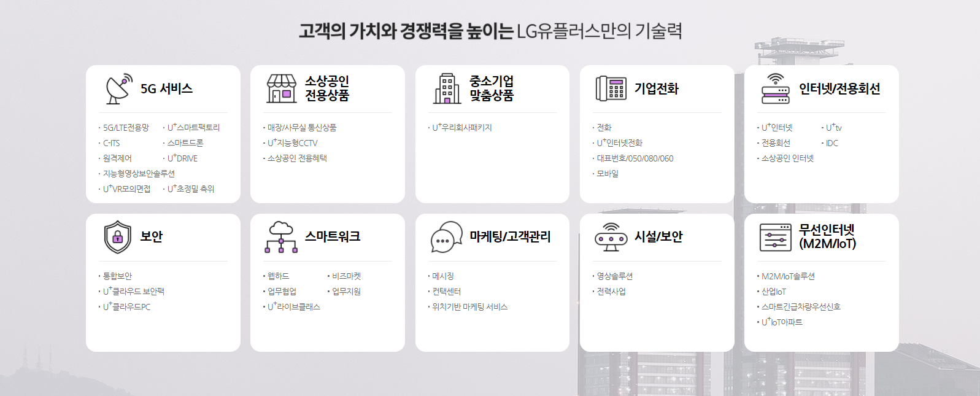
Task: Click the 소상공인 전용상품 heading
Action: click(x=327, y=88)
